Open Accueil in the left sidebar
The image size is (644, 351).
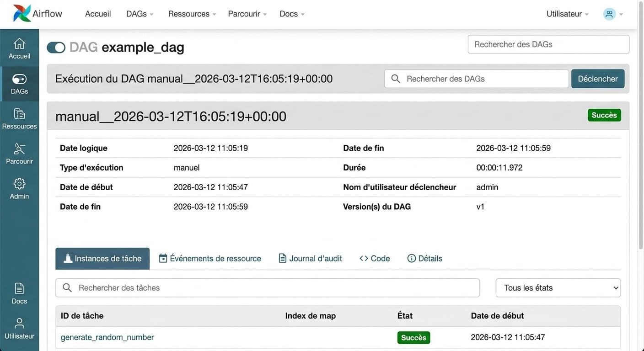[x=19, y=49]
